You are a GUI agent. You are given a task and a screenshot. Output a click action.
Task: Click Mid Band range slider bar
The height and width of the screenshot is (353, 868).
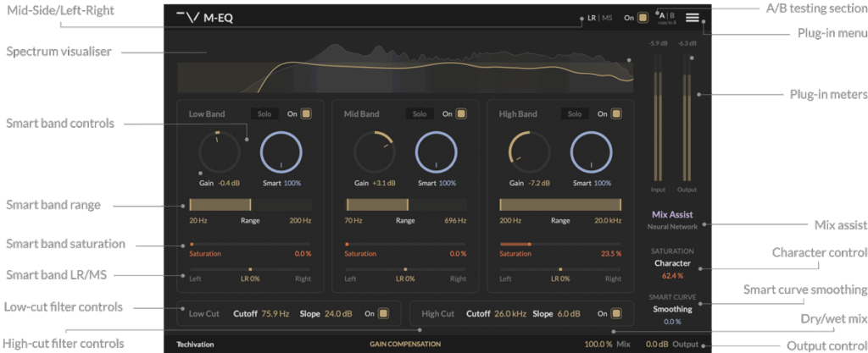(405, 205)
